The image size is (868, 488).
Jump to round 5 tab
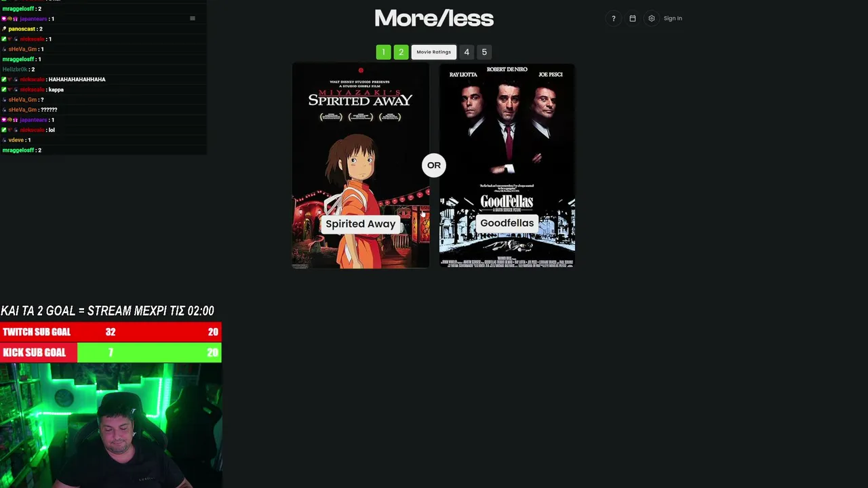click(484, 52)
